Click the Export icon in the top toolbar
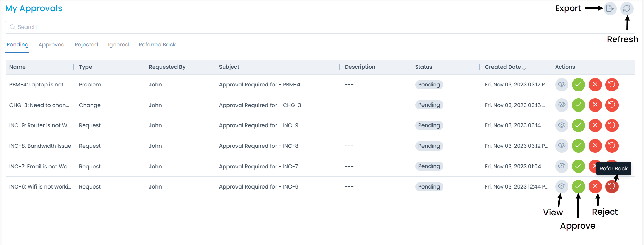The image size is (644, 245). point(610,8)
